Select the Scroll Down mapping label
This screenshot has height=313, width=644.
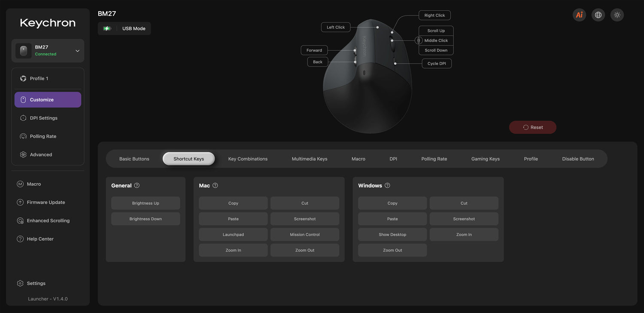(x=436, y=50)
